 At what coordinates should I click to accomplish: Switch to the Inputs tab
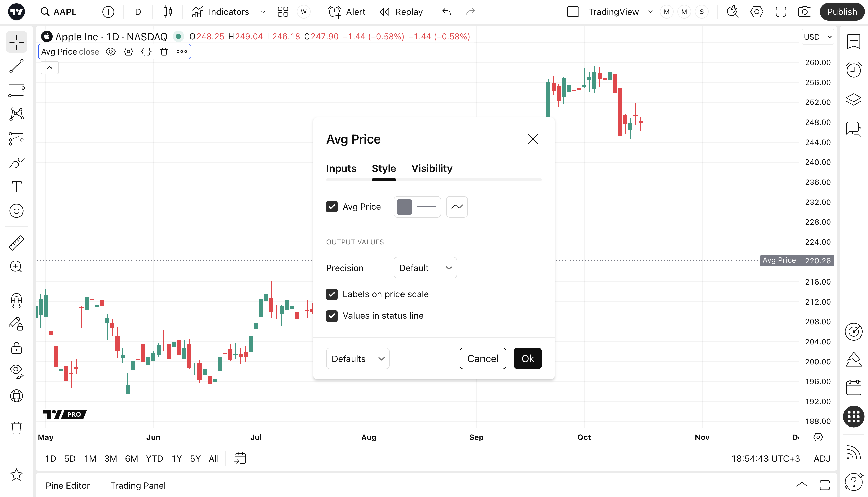point(341,168)
